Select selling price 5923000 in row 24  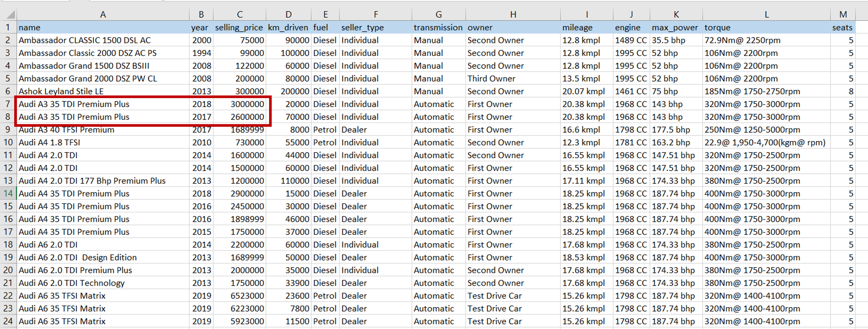tap(240, 321)
